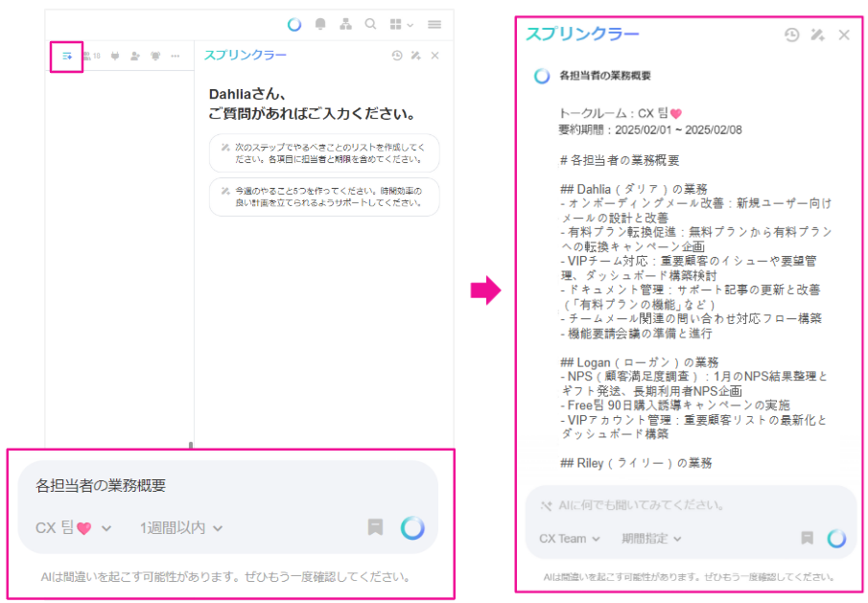Click the AI disclaimer text under left input
This screenshot has height=603, width=868.
(x=226, y=577)
